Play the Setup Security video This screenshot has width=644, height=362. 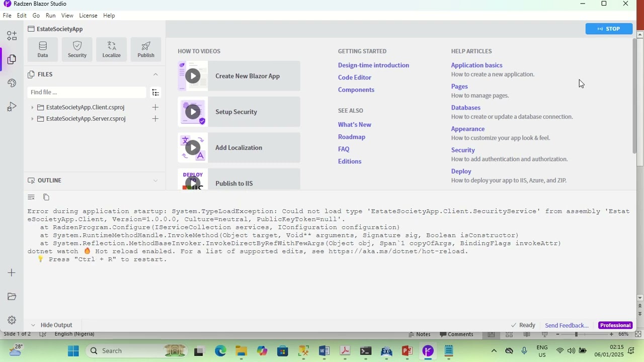coord(193,112)
